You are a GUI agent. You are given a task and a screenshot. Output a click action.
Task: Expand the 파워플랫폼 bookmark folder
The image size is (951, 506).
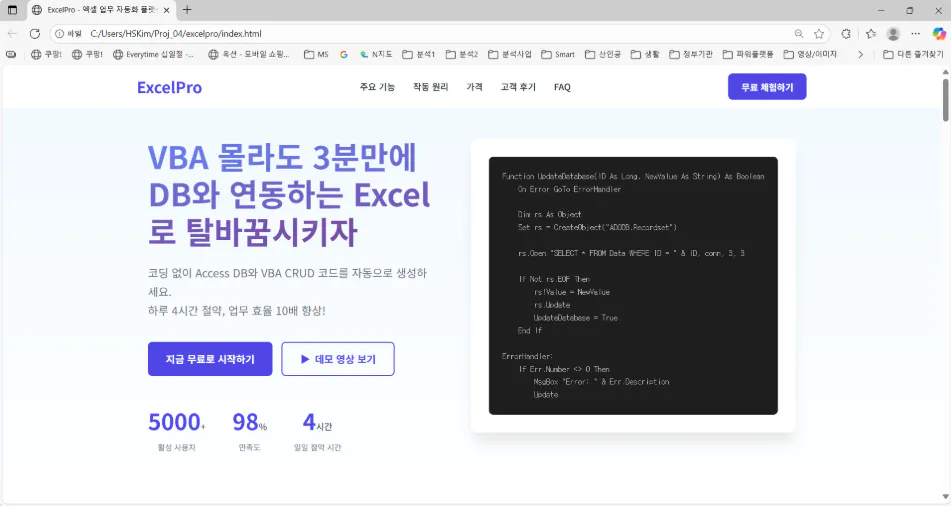coord(748,54)
